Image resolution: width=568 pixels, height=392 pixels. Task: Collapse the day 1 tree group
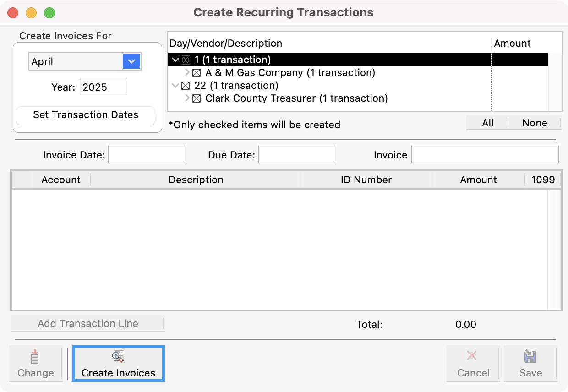click(175, 60)
